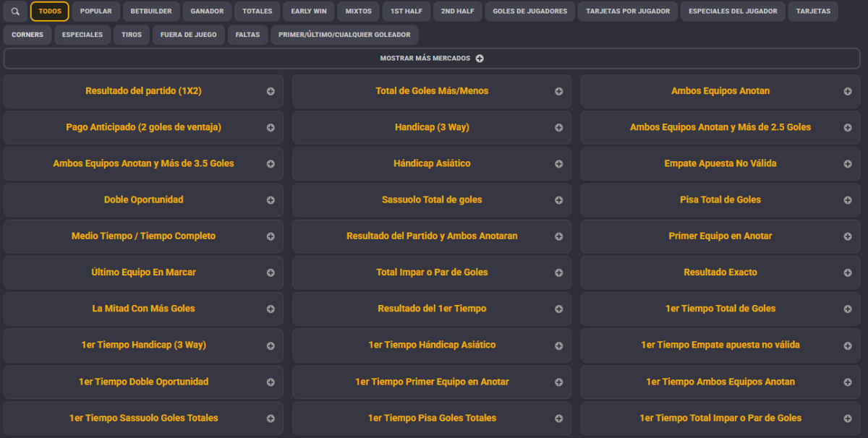
Task: Open the EARLY WIN tab
Action: (309, 12)
